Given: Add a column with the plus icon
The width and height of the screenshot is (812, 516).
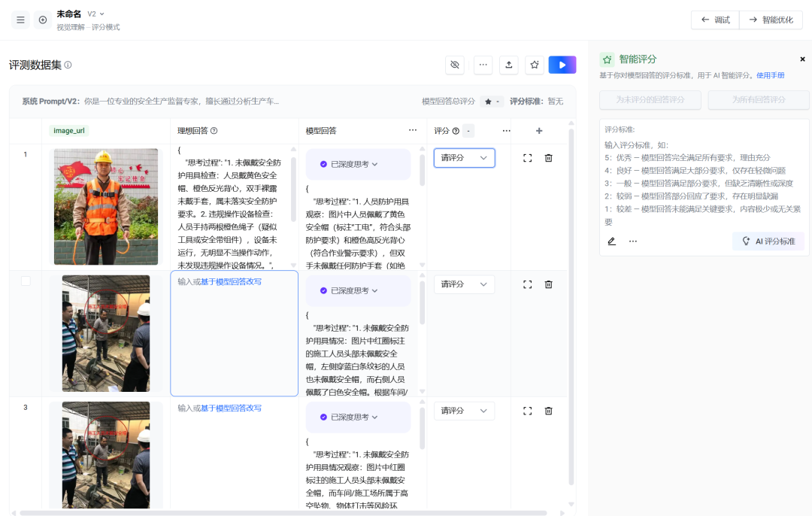Looking at the screenshot, I should click(x=538, y=131).
